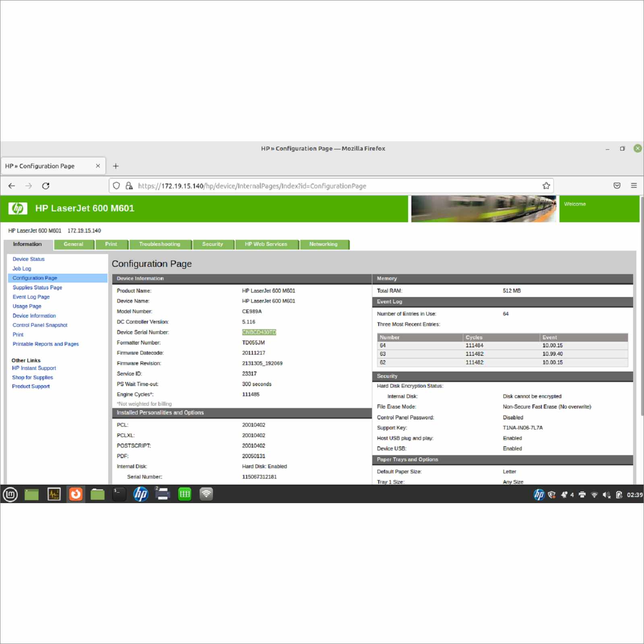Click the event 10.99.40 in the event log table
644x644 pixels.
[x=553, y=354]
